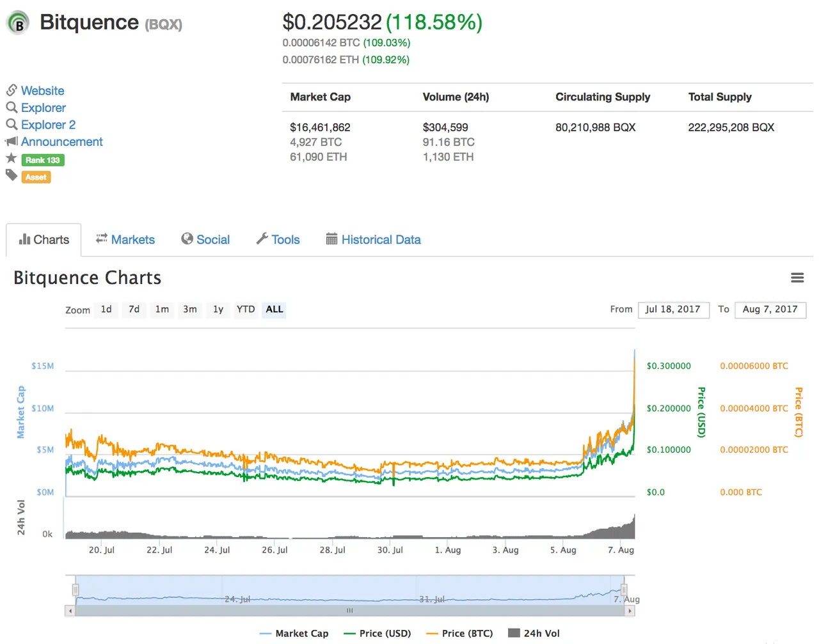Viewport: 819px width, 644px height.
Task: Set chart zoom to 7d
Action: pos(134,310)
